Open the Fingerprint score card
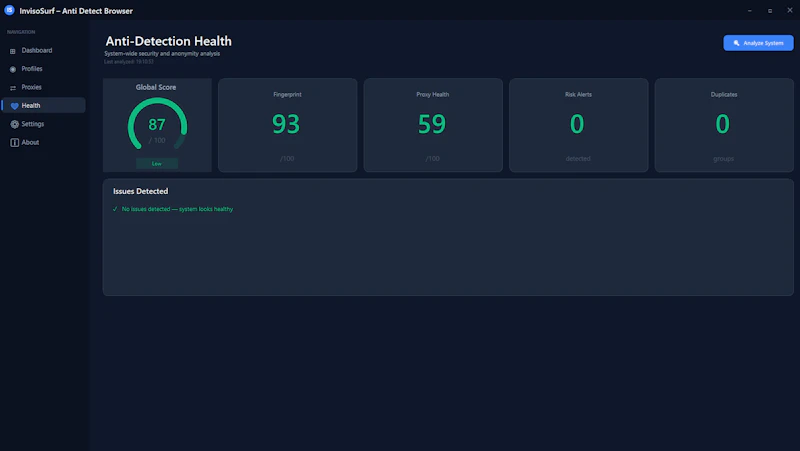The image size is (800, 451). pos(287,125)
